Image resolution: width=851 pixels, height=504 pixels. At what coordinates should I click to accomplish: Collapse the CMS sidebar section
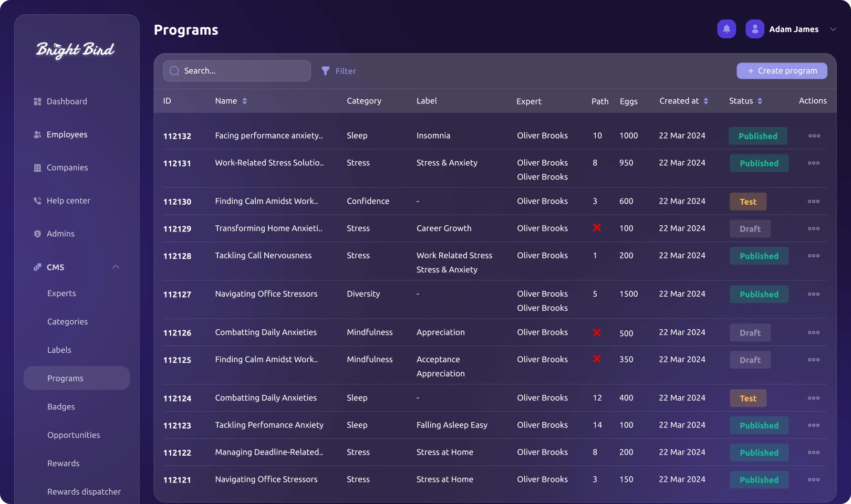pos(116,267)
